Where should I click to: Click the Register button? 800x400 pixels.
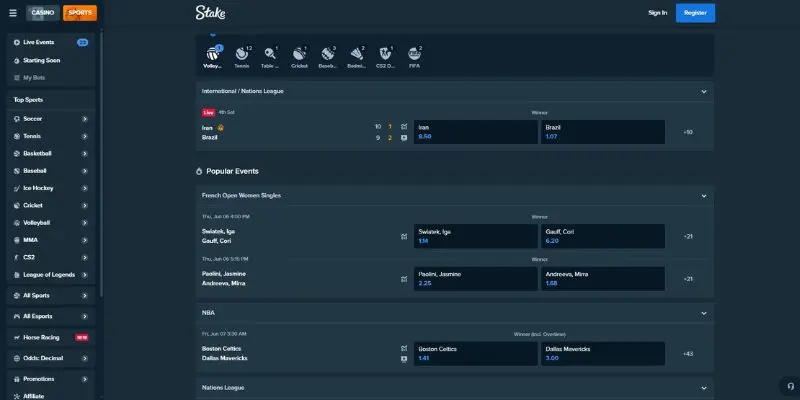[x=695, y=13]
